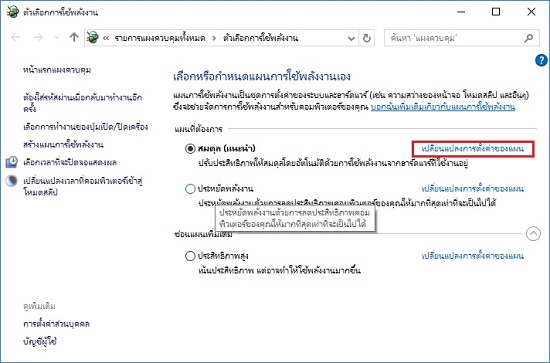
Task: Click the back navigation arrow
Action: [x=16, y=37]
